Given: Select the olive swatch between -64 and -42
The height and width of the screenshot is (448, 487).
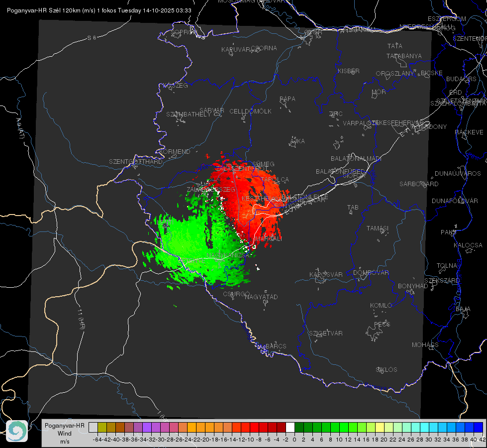Looking at the screenshot, I should coord(102,427).
